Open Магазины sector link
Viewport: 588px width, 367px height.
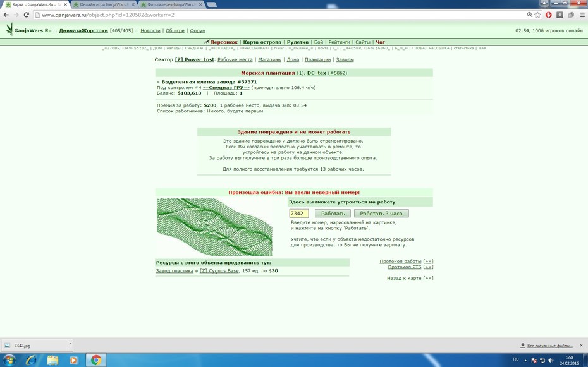point(269,59)
